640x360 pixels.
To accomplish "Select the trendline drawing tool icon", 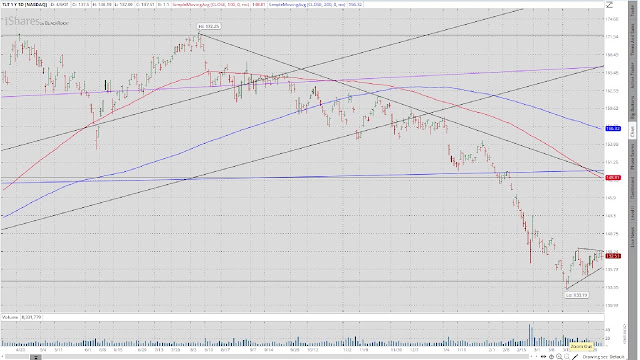I will click(575, 357).
